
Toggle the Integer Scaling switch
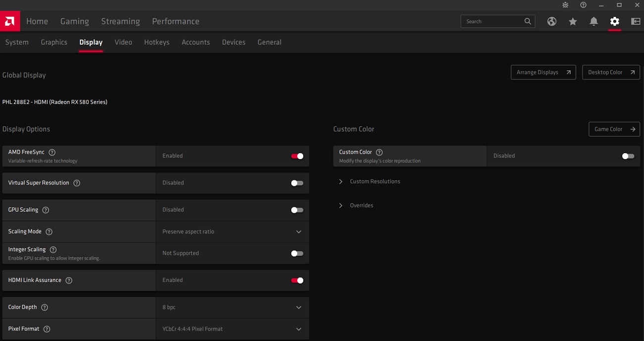click(x=297, y=253)
